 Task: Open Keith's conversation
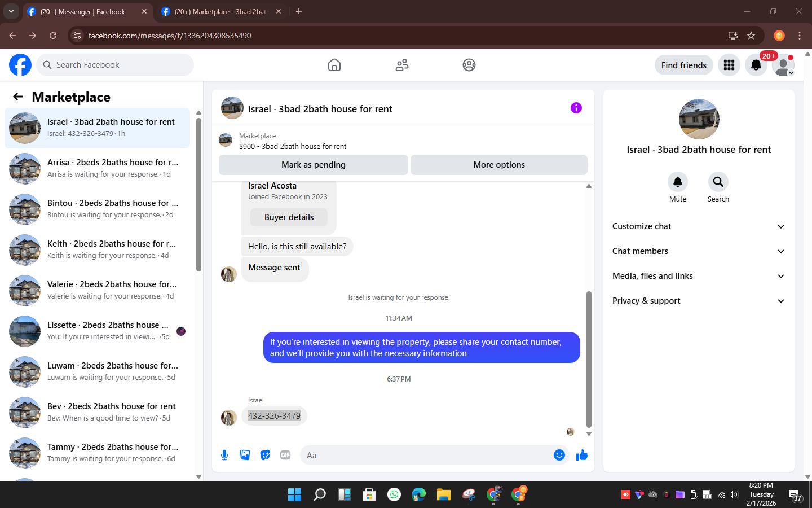tap(98, 250)
